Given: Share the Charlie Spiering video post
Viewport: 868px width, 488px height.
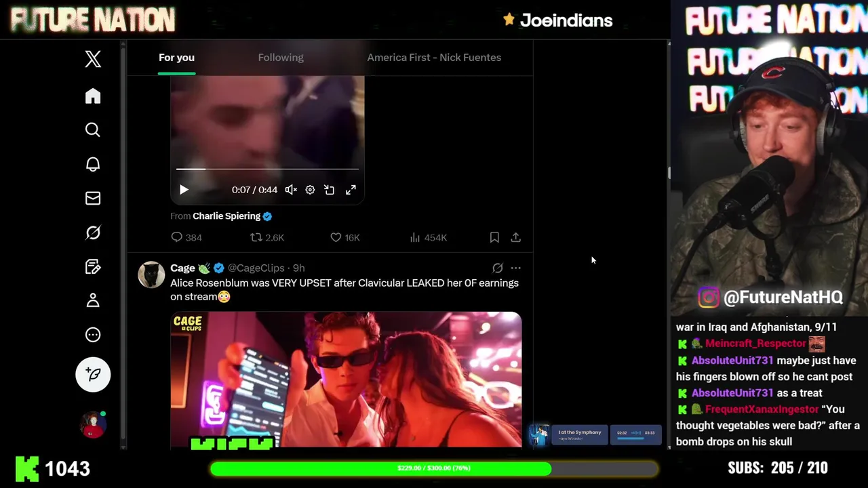Looking at the screenshot, I should (x=516, y=237).
